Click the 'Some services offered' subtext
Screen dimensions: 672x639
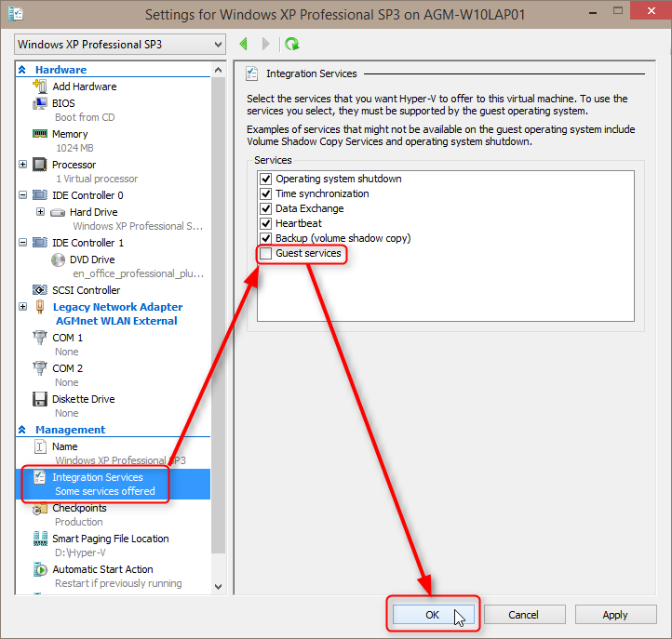pos(105,491)
